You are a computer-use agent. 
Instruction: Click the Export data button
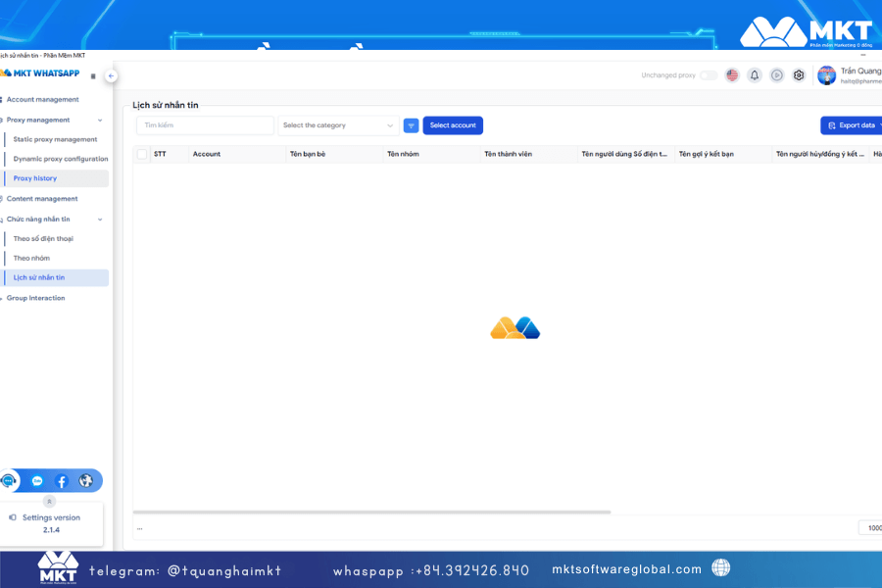(x=851, y=125)
